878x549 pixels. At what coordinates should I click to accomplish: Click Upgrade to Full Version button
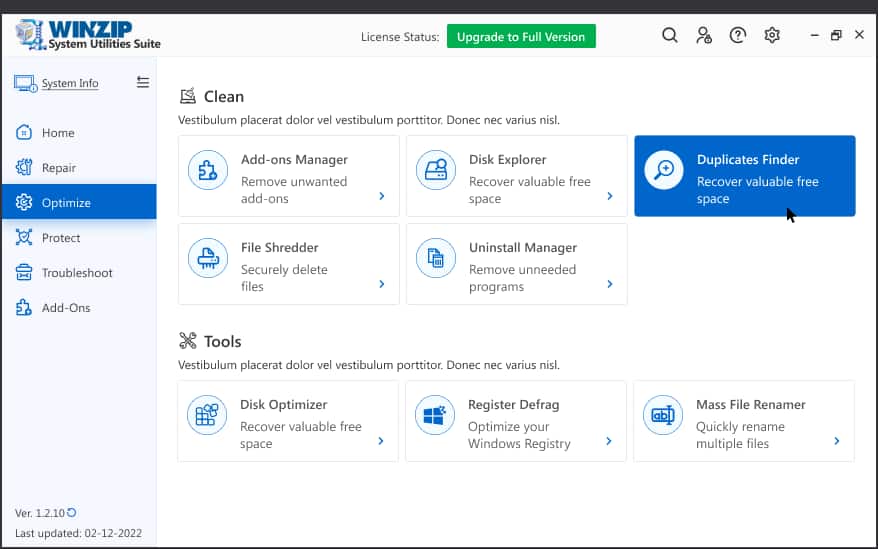[x=521, y=36]
